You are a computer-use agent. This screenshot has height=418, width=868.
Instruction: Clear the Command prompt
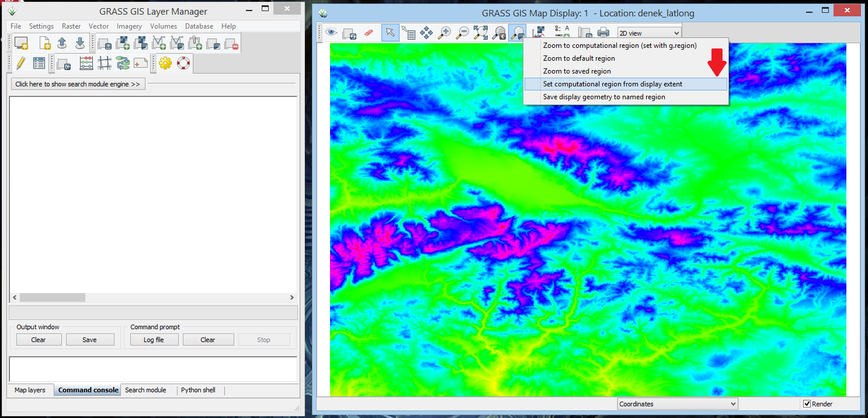[208, 340]
